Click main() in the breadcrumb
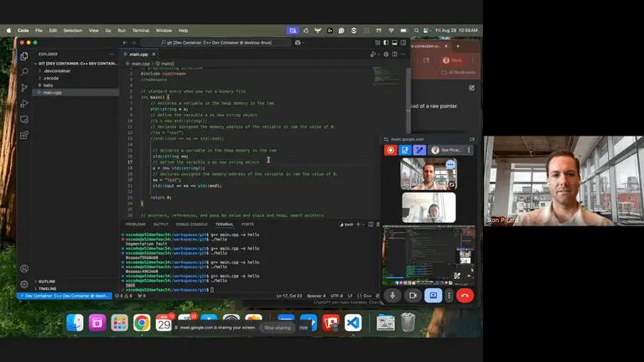 click(165, 64)
